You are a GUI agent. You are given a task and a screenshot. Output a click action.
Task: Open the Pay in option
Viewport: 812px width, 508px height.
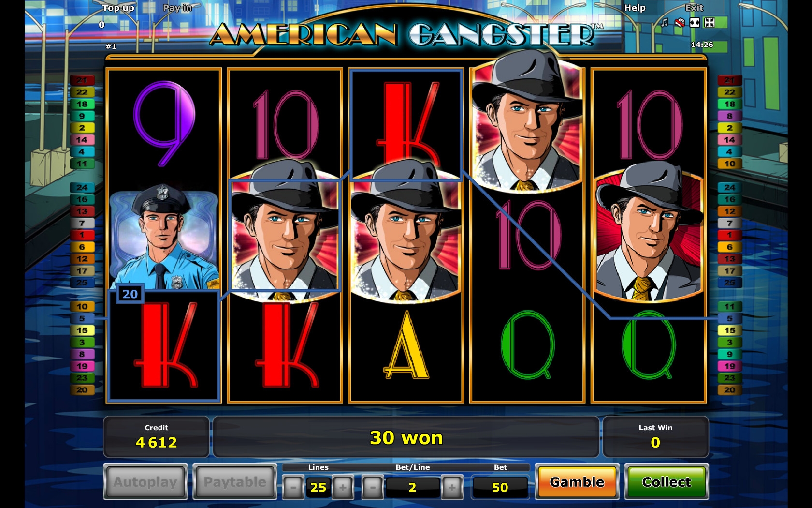(x=177, y=8)
